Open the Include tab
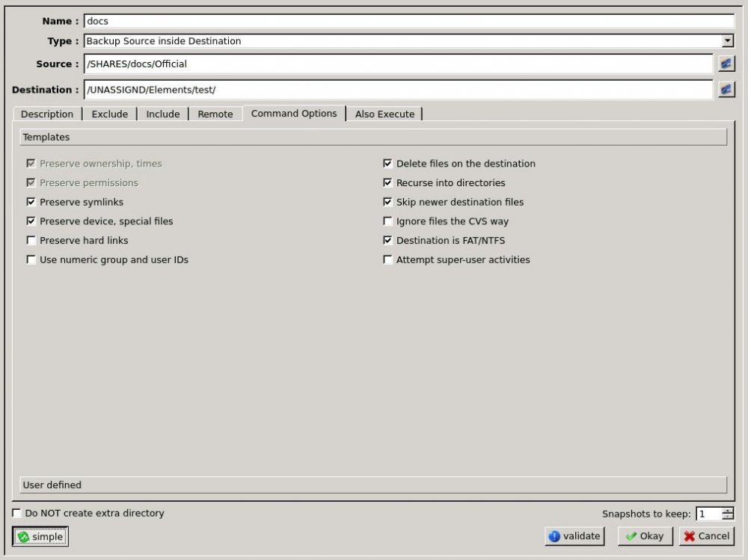 click(162, 114)
